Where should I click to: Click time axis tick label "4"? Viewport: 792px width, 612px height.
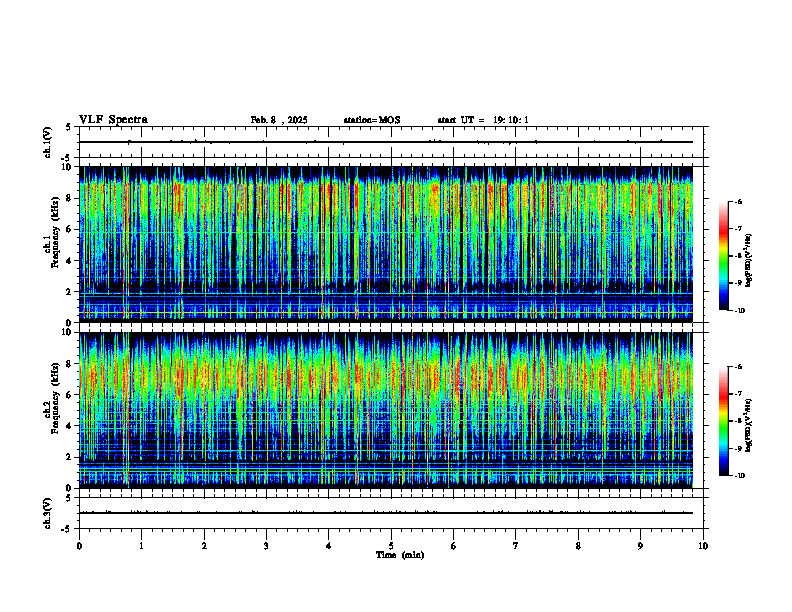329,546
